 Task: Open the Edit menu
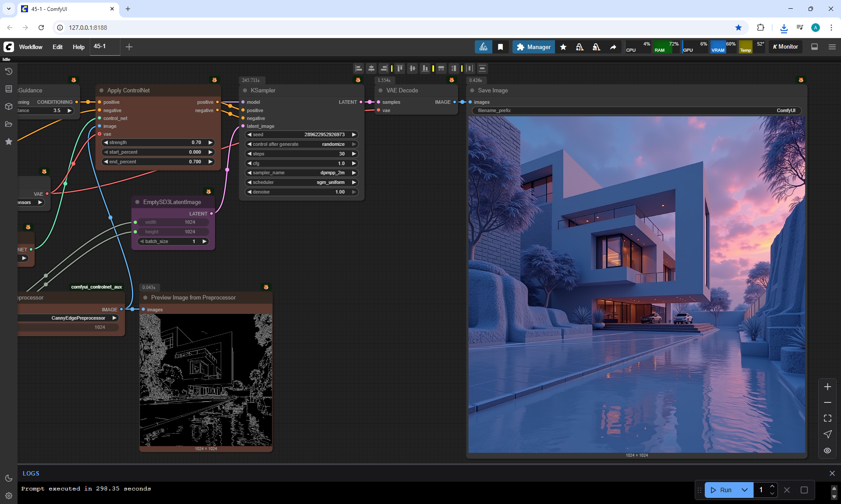click(57, 47)
